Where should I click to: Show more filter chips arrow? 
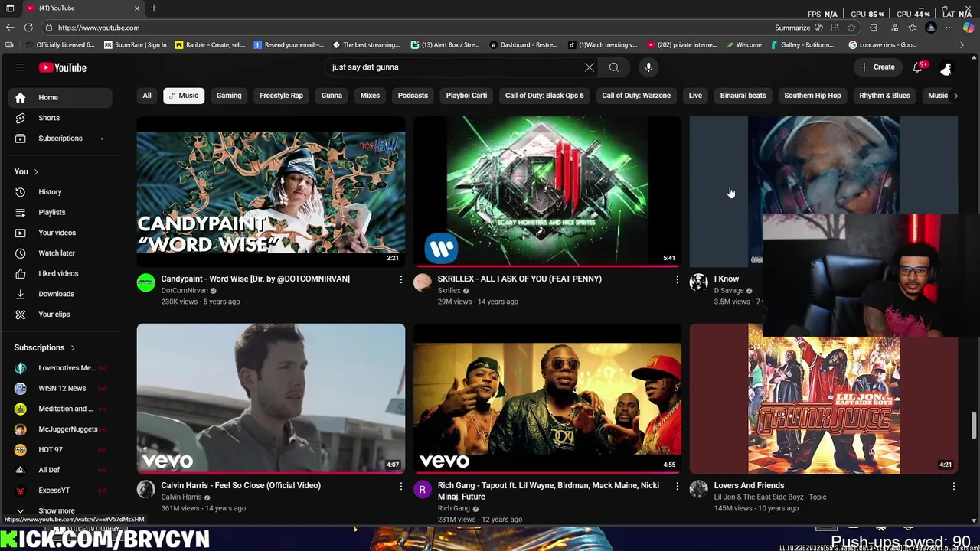[955, 96]
